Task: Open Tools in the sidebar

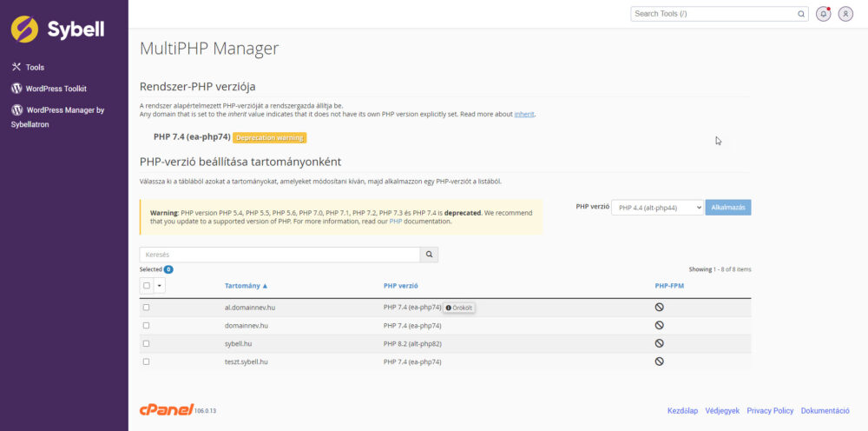Action: point(35,67)
